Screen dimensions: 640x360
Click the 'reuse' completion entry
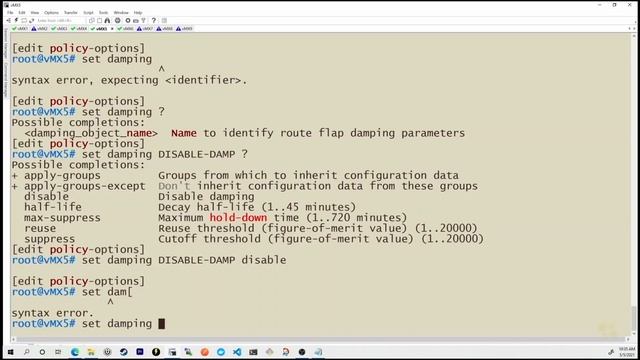click(x=40, y=229)
